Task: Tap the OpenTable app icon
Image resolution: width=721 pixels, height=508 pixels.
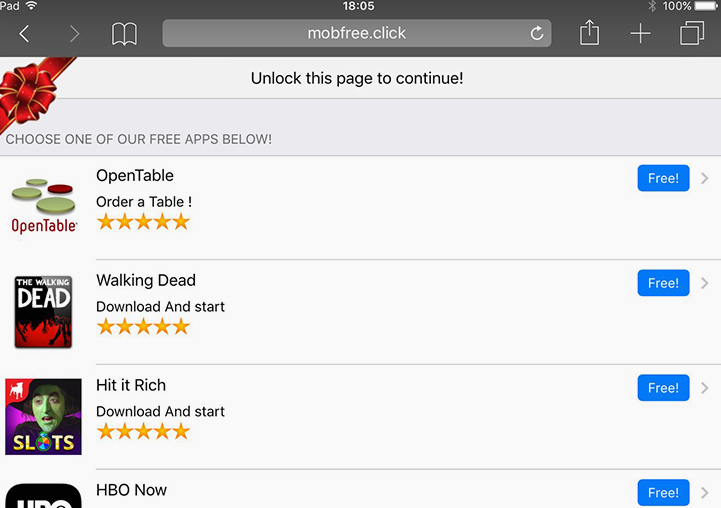Action: [x=43, y=206]
